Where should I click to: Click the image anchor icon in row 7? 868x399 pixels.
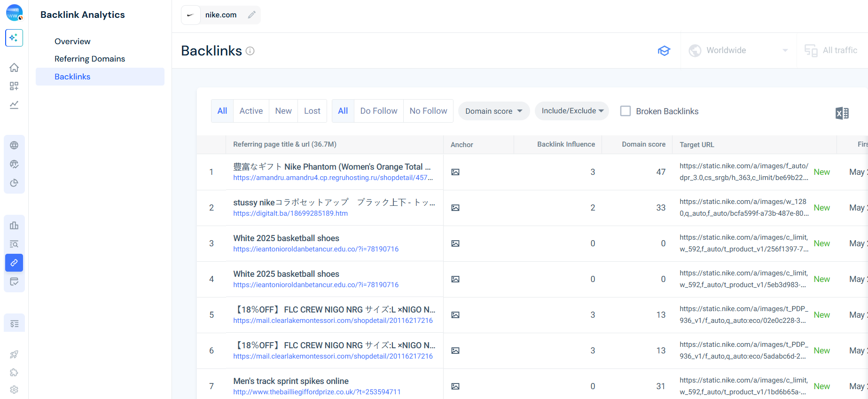coord(455,386)
